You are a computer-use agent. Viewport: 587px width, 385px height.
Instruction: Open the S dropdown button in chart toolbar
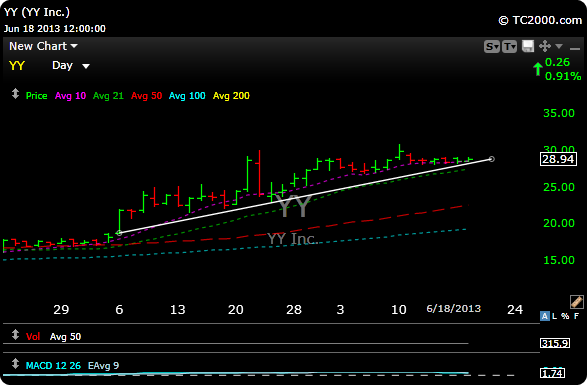[x=492, y=46]
